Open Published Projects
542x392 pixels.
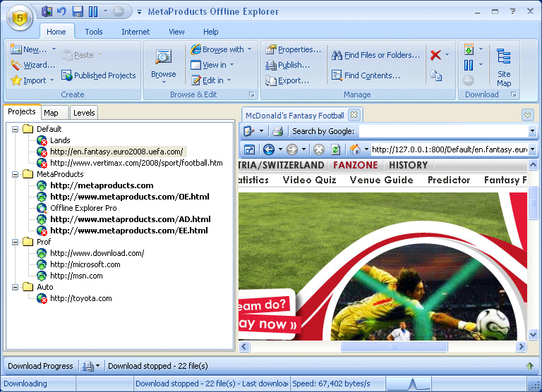(x=99, y=75)
